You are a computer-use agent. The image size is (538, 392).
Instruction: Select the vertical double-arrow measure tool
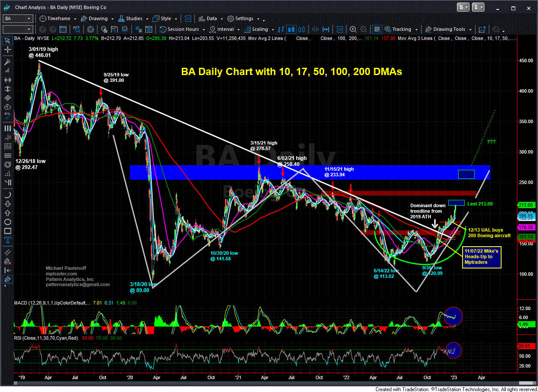8,89
